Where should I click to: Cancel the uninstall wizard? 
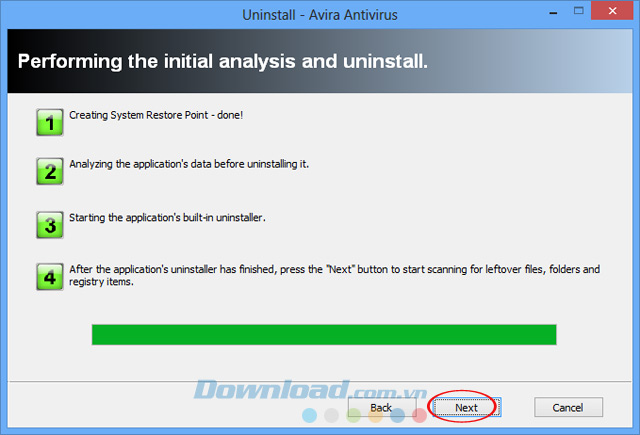(x=568, y=407)
